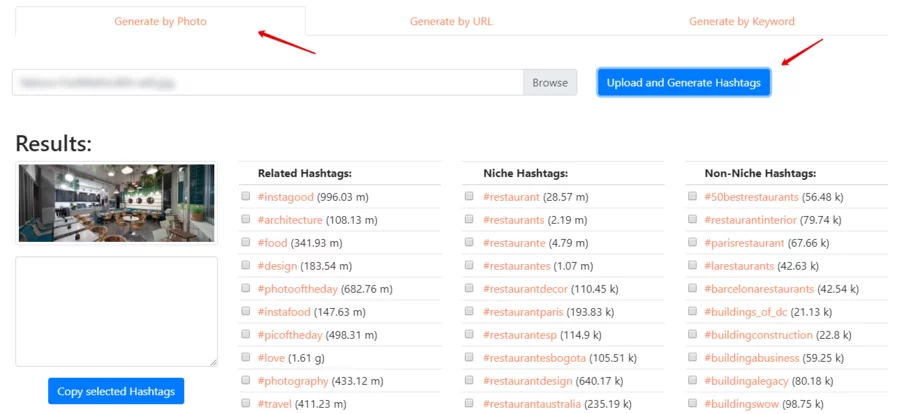920x414 pixels.
Task: Select the #50bestrestaurants checkbox
Action: pos(692,197)
